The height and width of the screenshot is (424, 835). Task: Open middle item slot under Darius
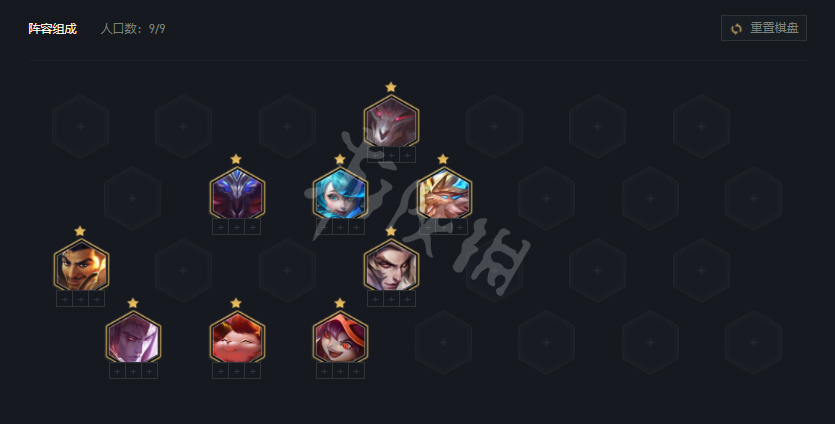coord(80,299)
